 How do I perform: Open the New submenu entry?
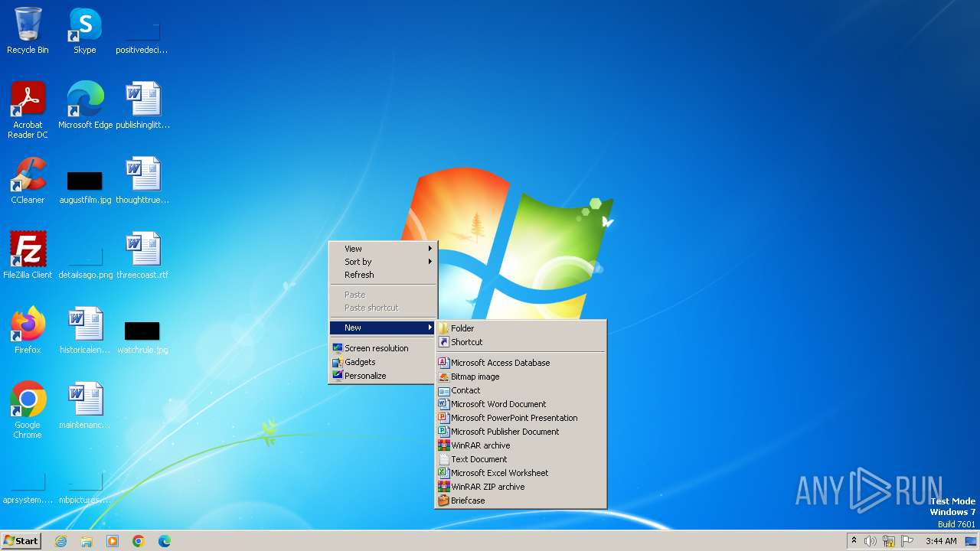[x=383, y=328]
